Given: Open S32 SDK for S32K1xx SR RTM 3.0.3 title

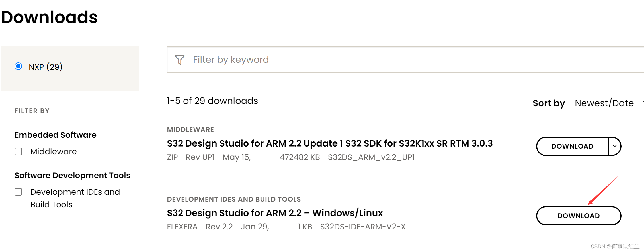Looking at the screenshot, I should point(329,143).
